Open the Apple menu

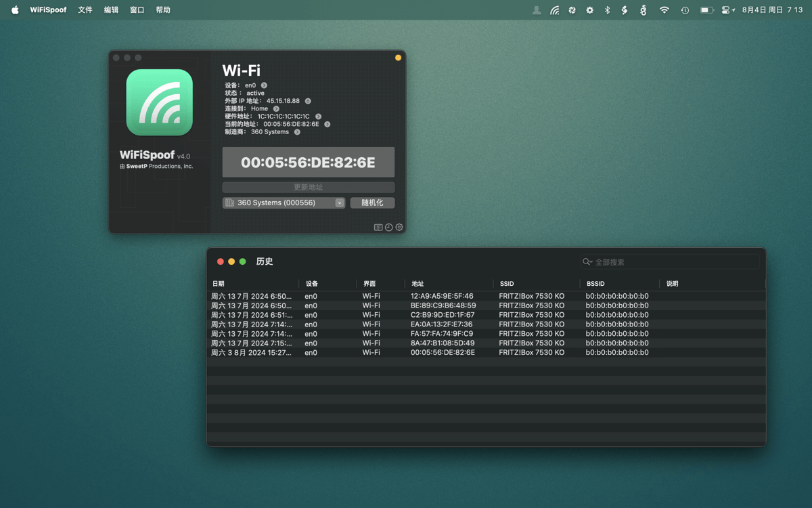(x=15, y=10)
